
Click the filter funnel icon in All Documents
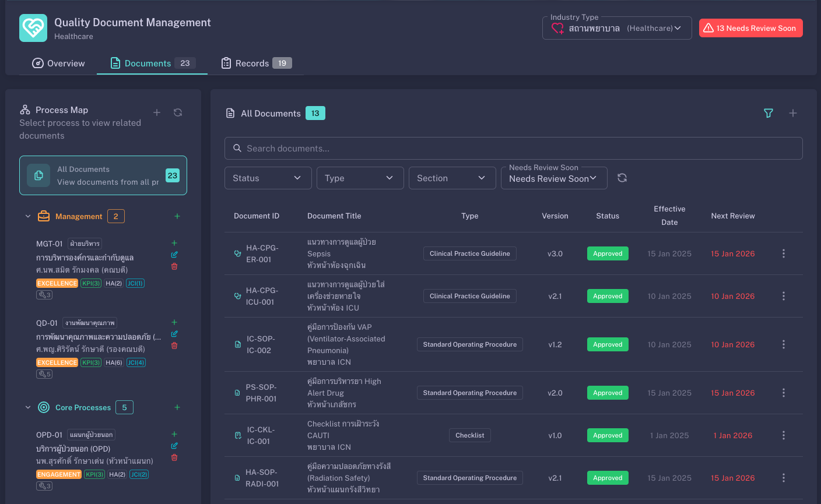(769, 113)
